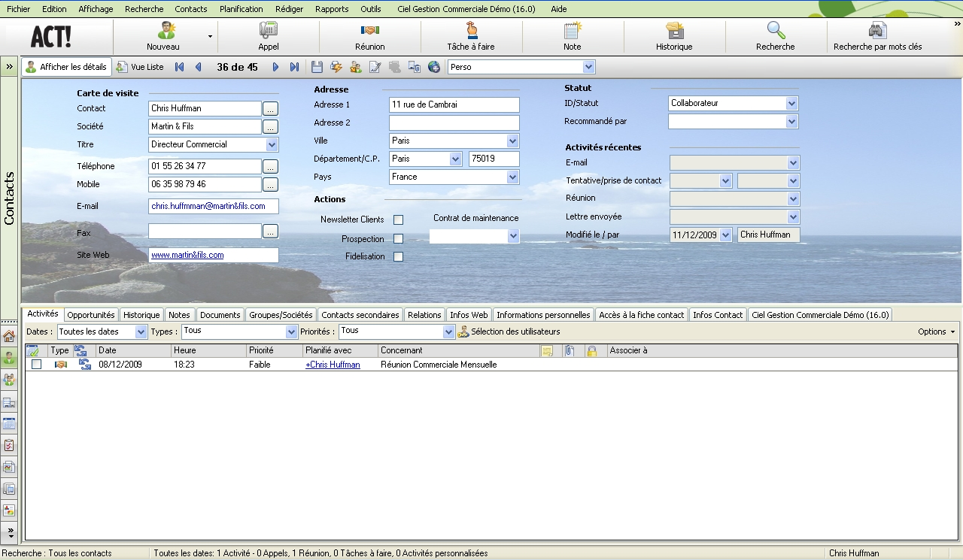Image resolution: width=963 pixels, height=560 pixels.
Task: Click the Vue Liste button
Action: click(x=140, y=67)
